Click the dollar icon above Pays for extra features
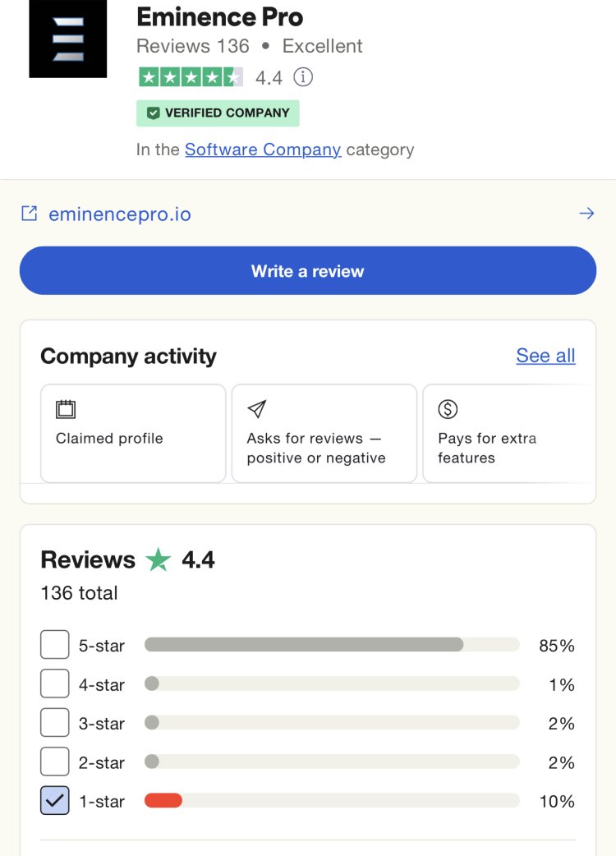The width and height of the screenshot is (616, 856). [x=447, y=408]
